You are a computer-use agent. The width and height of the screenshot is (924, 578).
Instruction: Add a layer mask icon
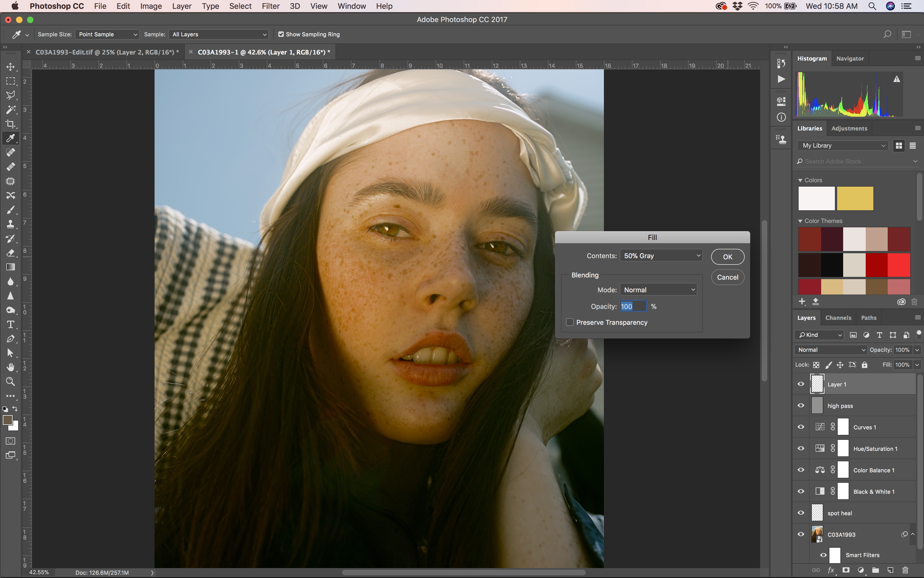[x=846, y=570]
